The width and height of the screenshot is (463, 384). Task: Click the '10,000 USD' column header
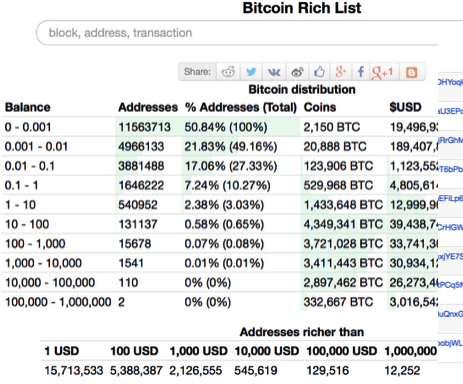267,351
